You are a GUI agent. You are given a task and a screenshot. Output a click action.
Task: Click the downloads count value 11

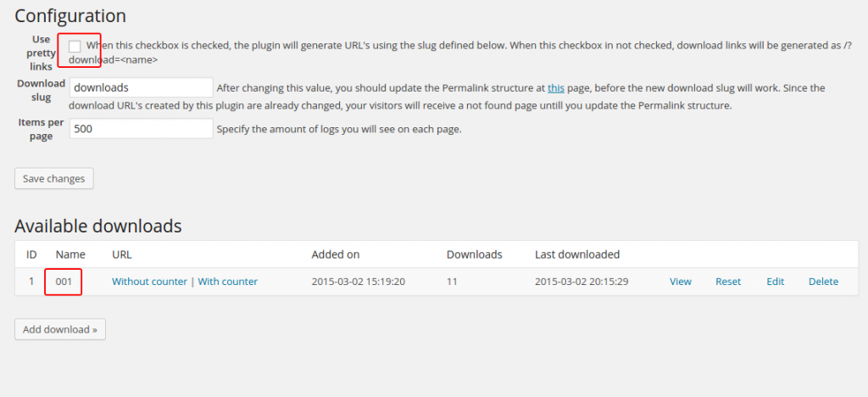453,282
